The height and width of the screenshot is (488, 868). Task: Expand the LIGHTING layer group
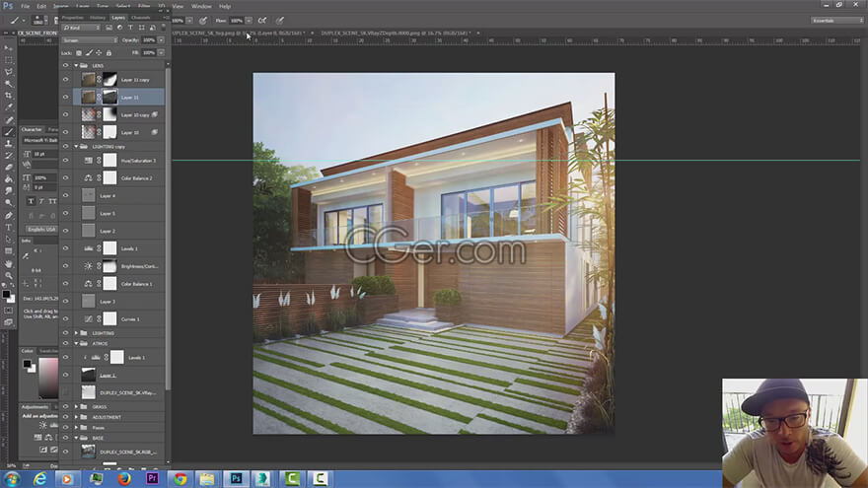76,333
